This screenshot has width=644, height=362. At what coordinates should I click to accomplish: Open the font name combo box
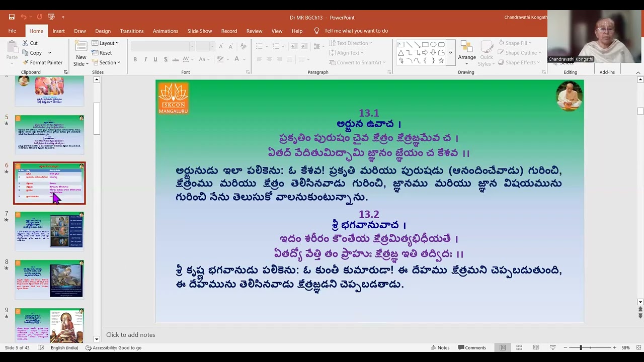pos(163,46)
